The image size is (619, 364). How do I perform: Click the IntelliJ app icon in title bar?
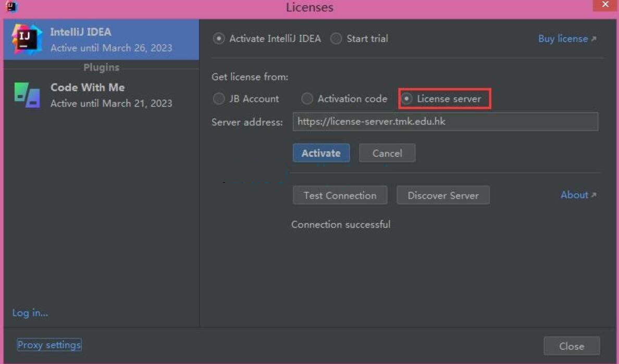(11, 7)
